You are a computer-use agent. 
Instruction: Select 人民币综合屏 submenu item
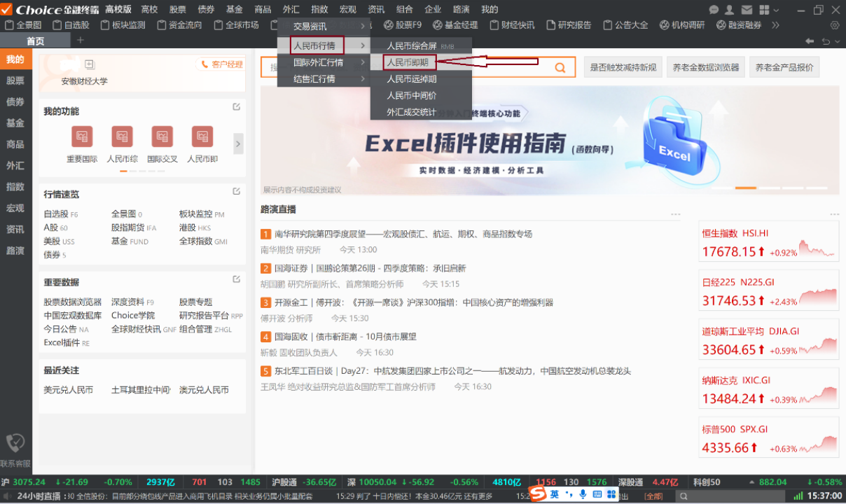421,45
